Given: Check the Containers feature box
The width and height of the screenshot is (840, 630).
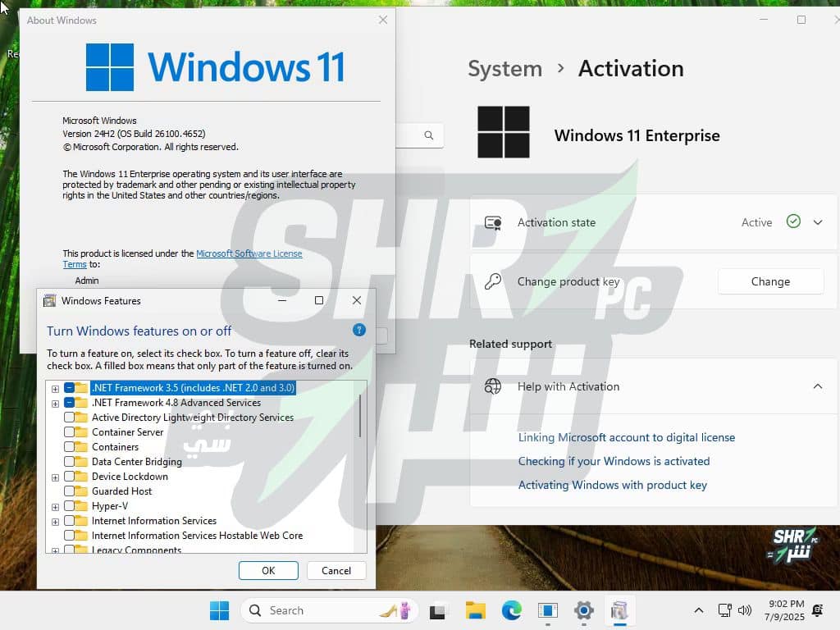Looking at the screenshot, I should click(x=69, y=447).
